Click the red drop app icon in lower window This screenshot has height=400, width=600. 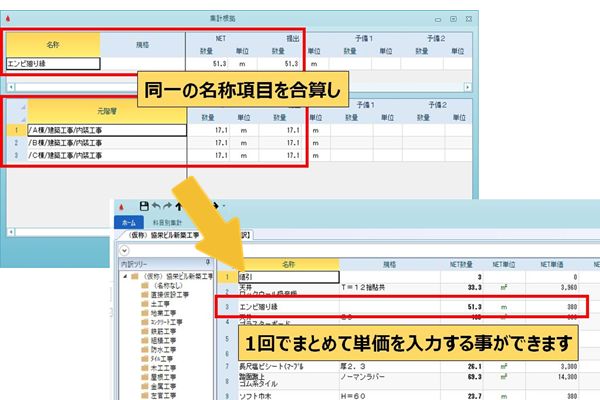click(x=122, y=207)
